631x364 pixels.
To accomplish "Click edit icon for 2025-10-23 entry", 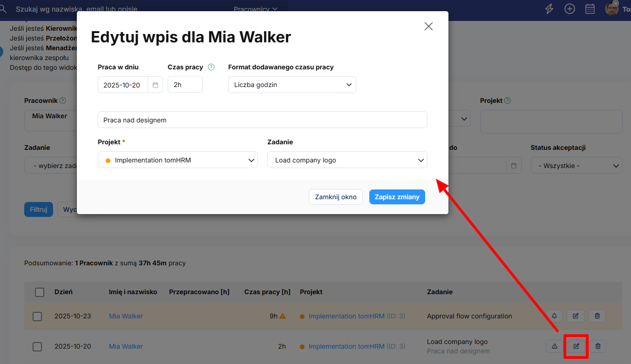I will point(576,316).
